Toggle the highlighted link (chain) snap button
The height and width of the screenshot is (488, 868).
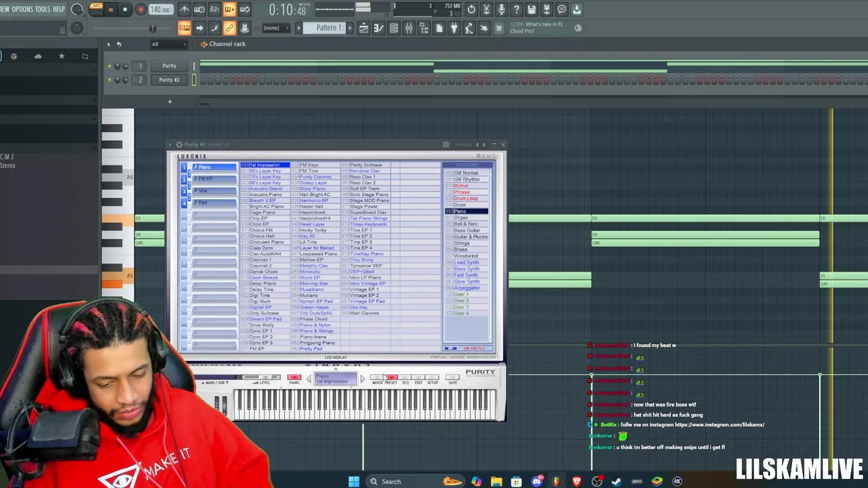[229, 28]
